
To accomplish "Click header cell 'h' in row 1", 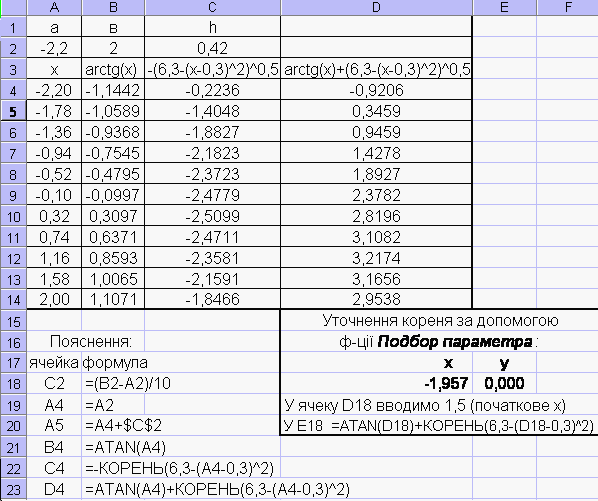I will 212,27.
